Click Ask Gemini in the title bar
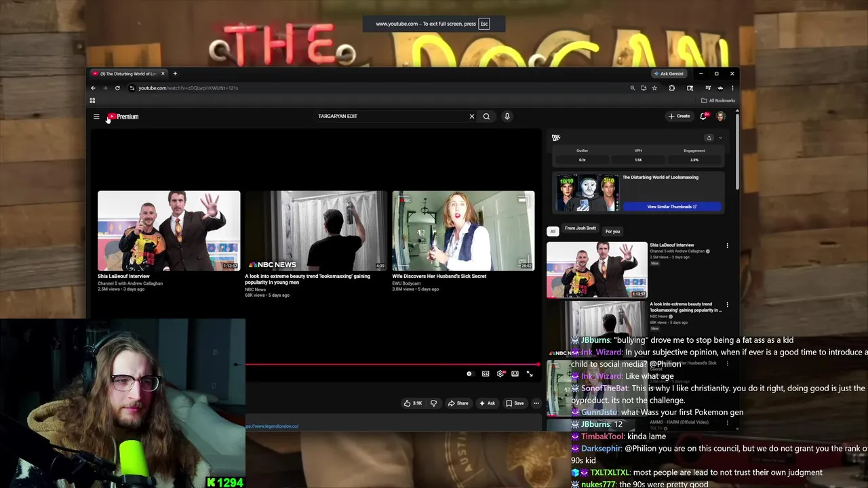This screenshot has width=868, height=488. [669, 73]
